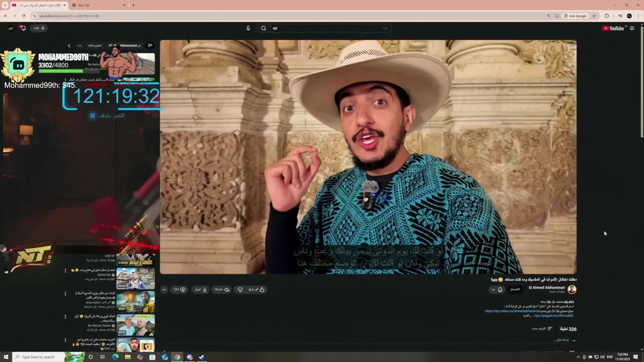644x362 pixels.
Task: Click the Ibn Hattuta Travels channel name
Action: [100, 325]
